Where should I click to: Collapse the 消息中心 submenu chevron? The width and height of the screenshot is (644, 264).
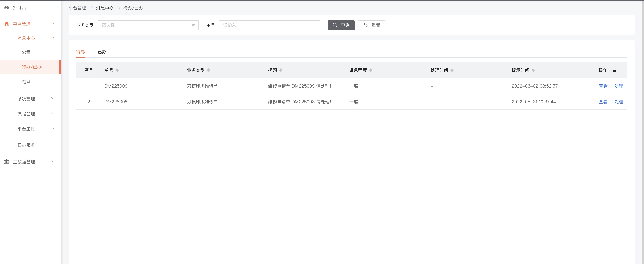53,38
